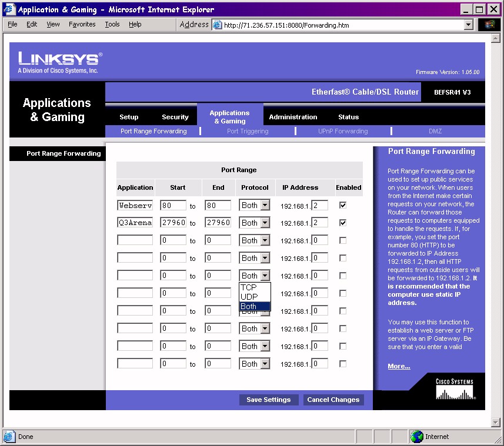Click the Address bar URL field
504x446 pixels.
point(343,25)
